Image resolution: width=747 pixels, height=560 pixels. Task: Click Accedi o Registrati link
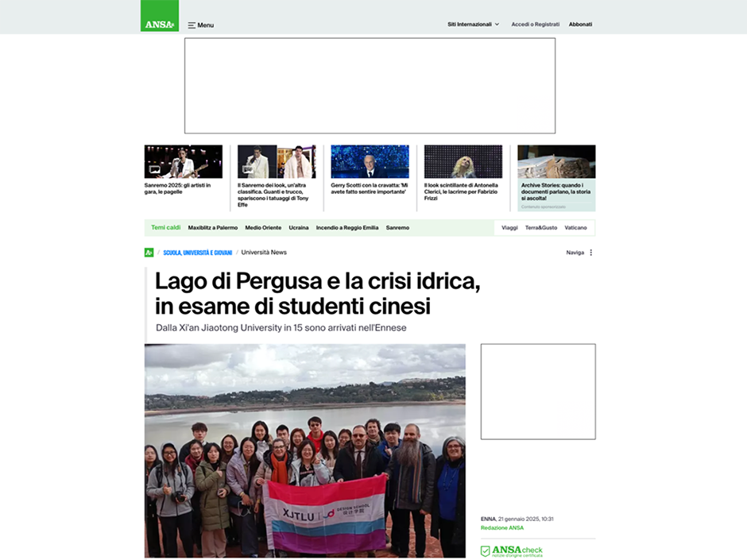(535, 25)
